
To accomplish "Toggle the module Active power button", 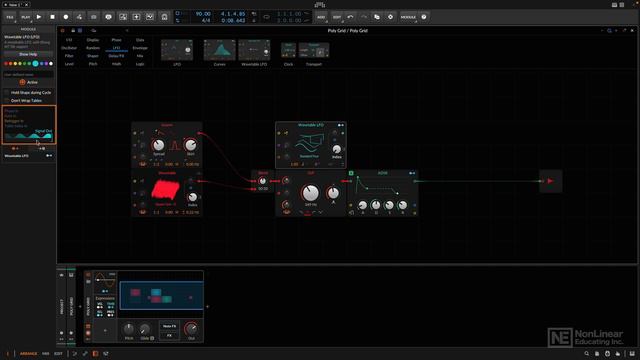I will 22,82.
